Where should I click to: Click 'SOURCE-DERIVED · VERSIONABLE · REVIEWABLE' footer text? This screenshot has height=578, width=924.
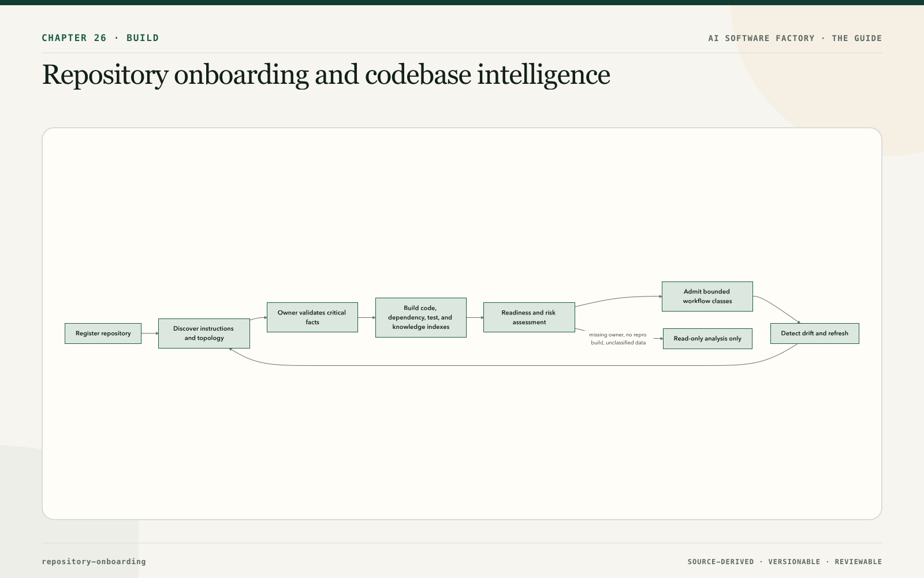click(x=785, y=562)
